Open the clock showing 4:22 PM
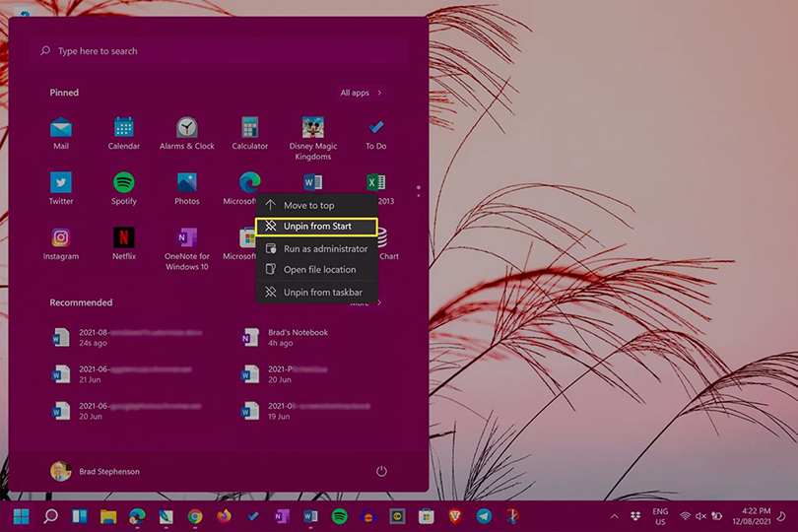Image resolution: width=798 pixels, height=532 pixels. click(x=752, y=516)
